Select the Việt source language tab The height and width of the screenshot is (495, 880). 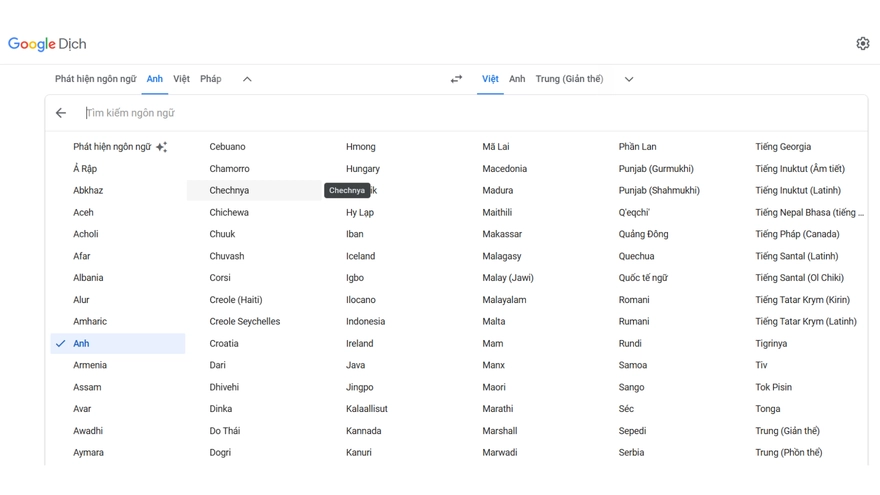pyautogui.click(x=181, y=79)
